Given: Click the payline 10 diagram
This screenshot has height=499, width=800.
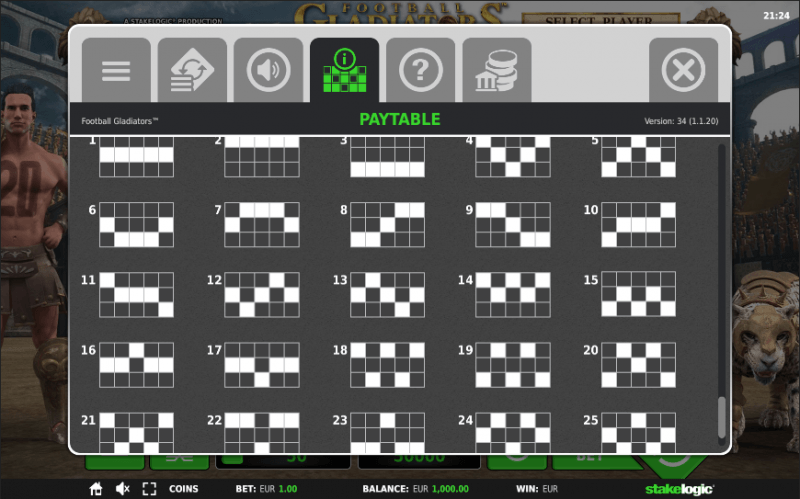Looking at the screenshot, I should tap(638, 224).
